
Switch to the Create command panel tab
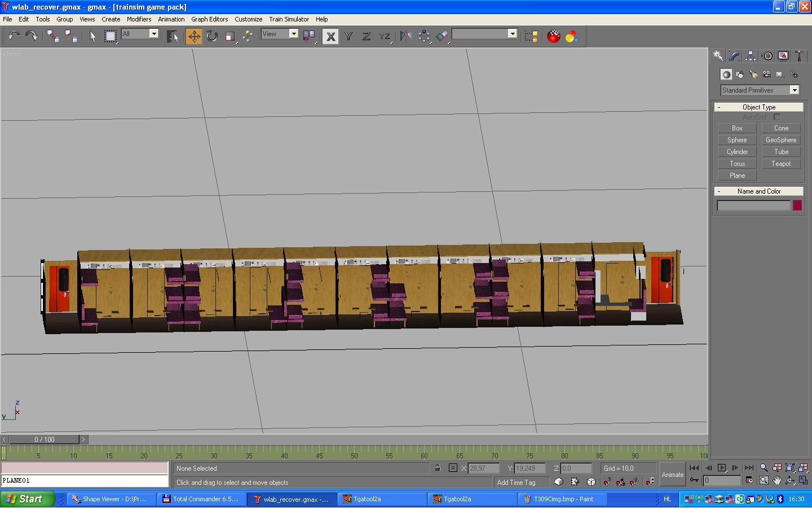pyautogui.click(x=718, y=55)
